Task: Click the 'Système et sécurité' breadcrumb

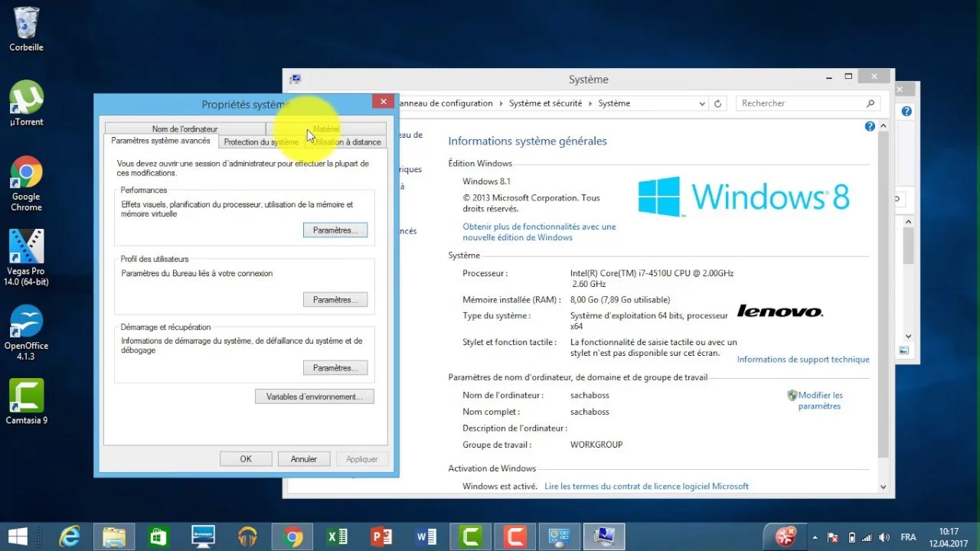Action: click(545, 103)
